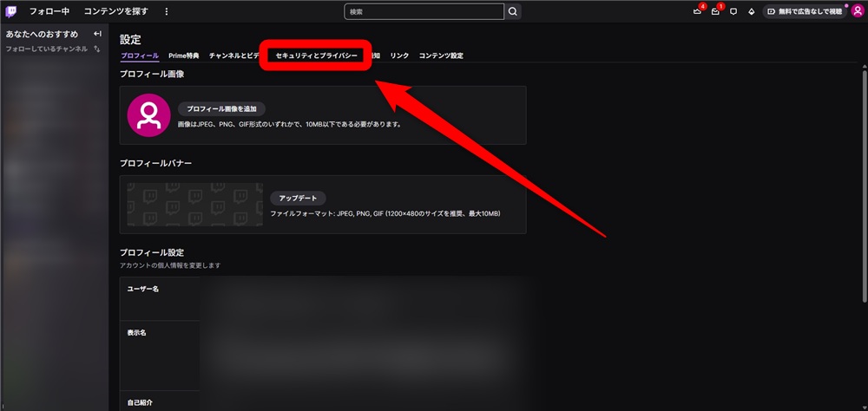Select the プロフィール tab
Image resolution: width=868 pixels, height=411 pixels.
[x=140, y=55]
